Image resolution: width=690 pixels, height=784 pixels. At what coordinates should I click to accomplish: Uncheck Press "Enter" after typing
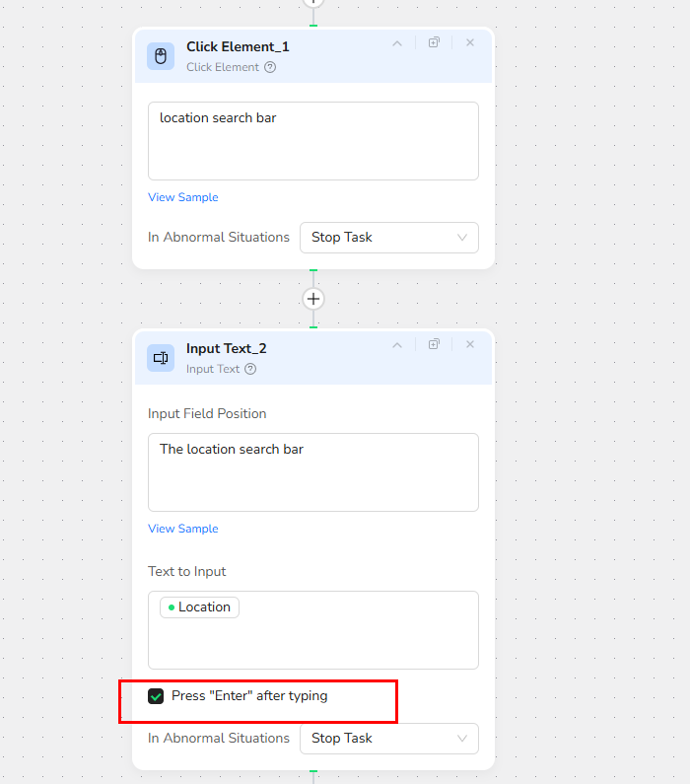pos(156,696)
